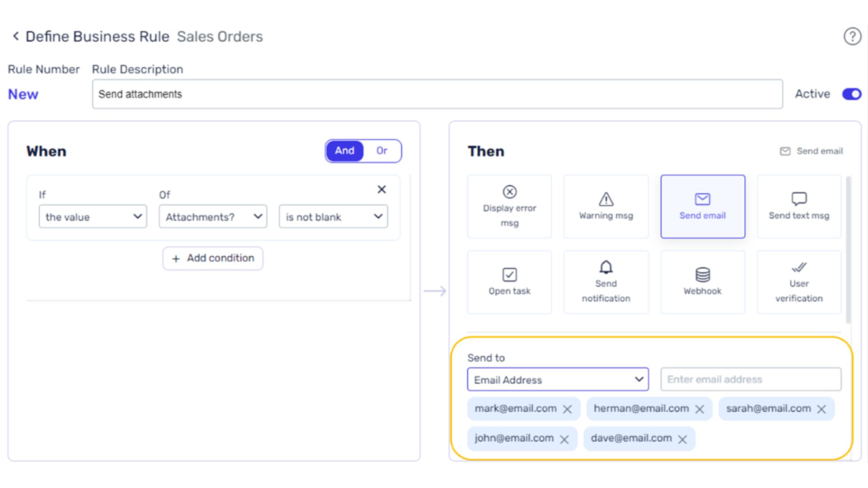This screenshot has width=868, height=488.
Task: Expand the Email Address send-to dropdown
Action: pyautogui.click(x=557, y=380)
